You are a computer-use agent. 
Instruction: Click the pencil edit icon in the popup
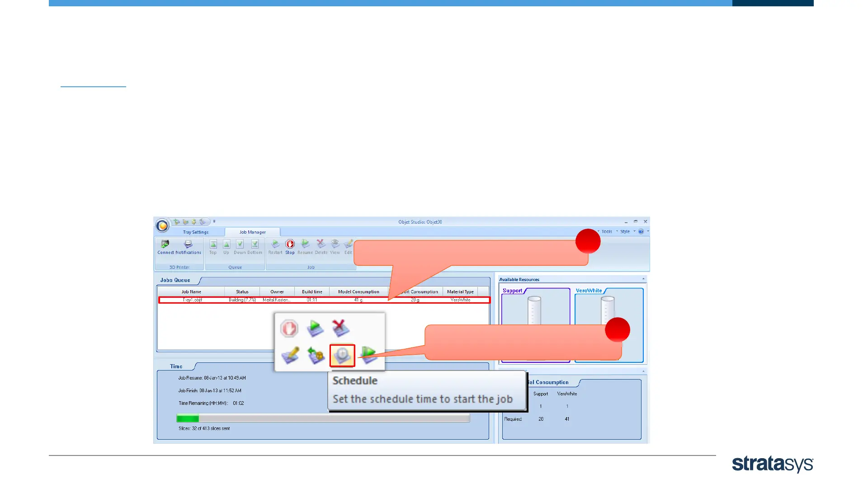point(290,355)
